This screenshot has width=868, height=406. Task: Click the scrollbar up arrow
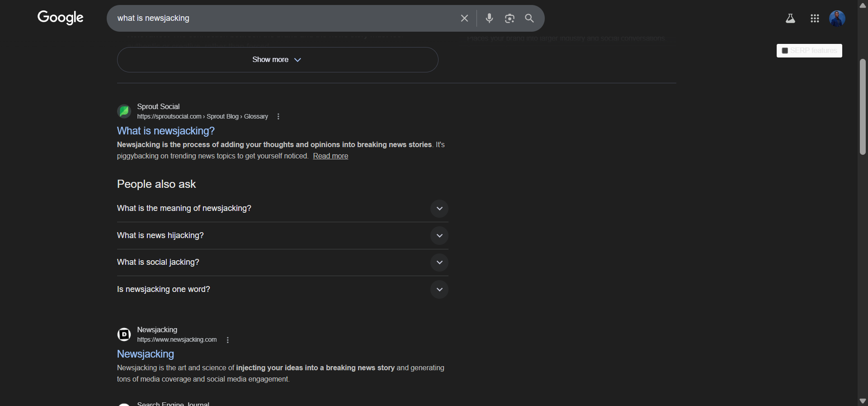863,5
